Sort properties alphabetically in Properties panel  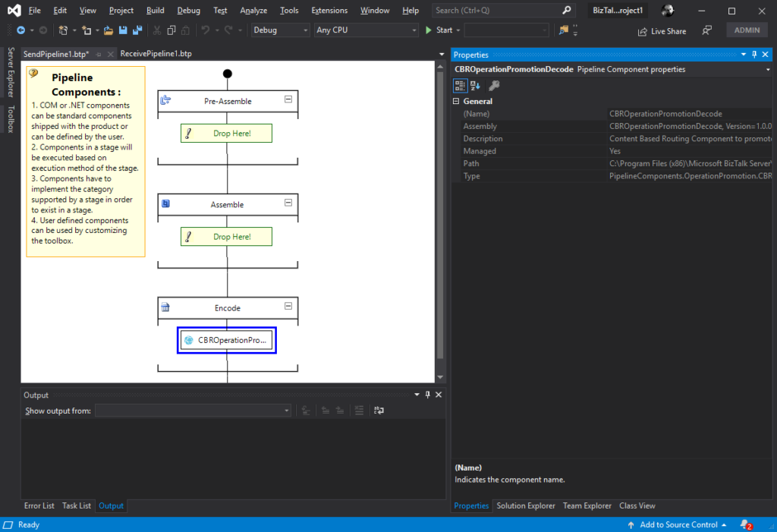[x=476, y=86]
